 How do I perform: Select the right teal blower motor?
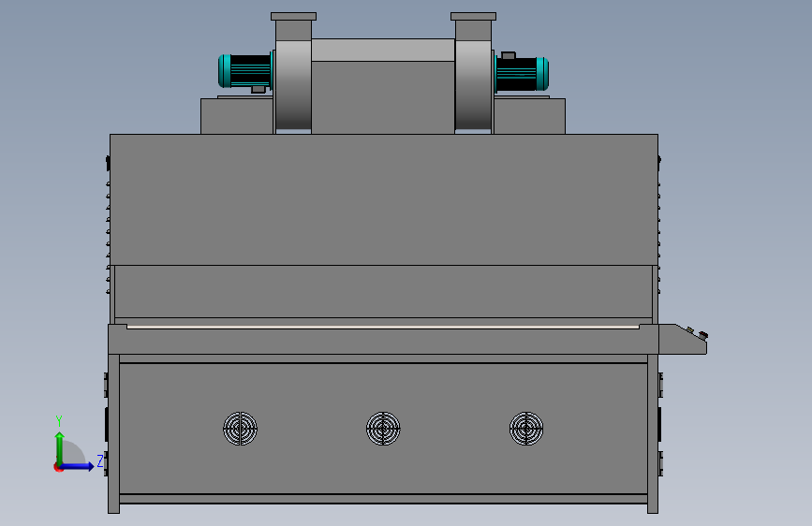(522, 74)
